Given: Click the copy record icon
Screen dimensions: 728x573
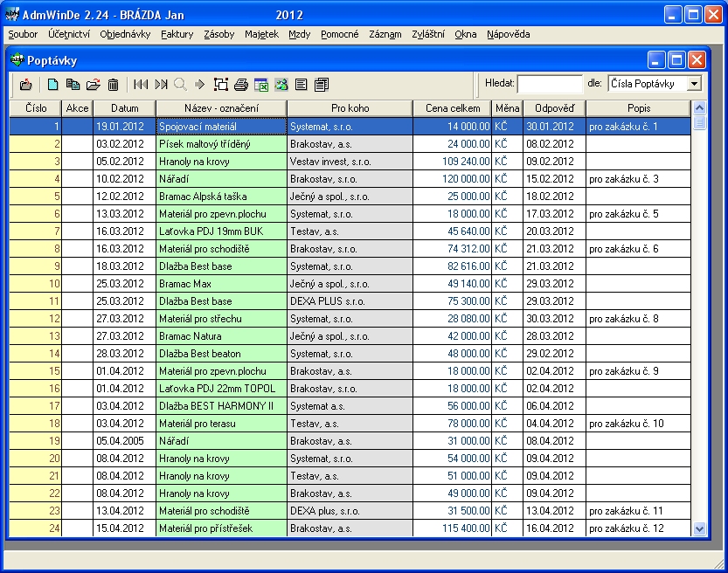Looking at the screenshot, I should point(73,85).
